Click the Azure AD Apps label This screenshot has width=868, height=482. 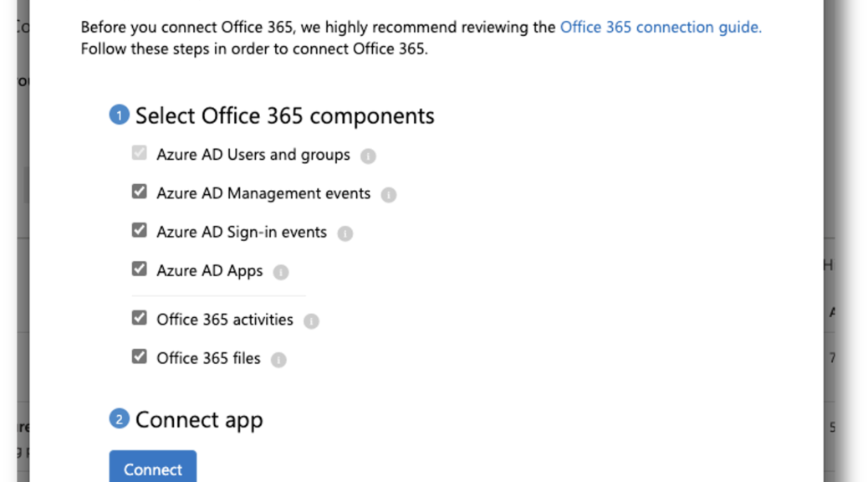coord(210,271)
